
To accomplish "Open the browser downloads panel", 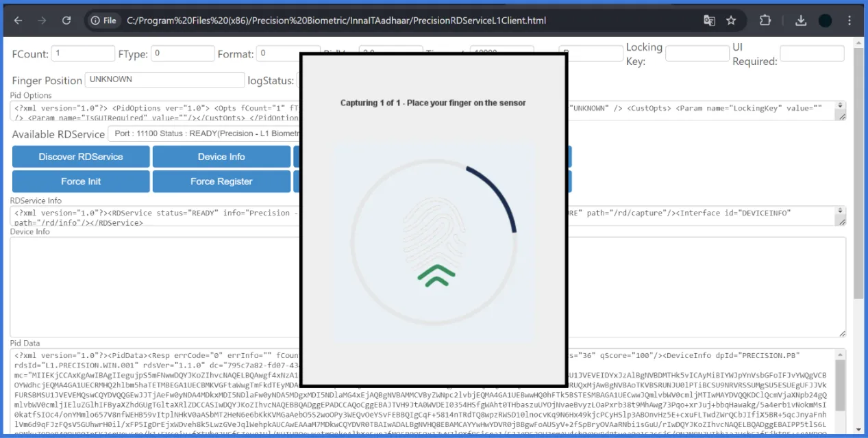I will coord(801,21).
